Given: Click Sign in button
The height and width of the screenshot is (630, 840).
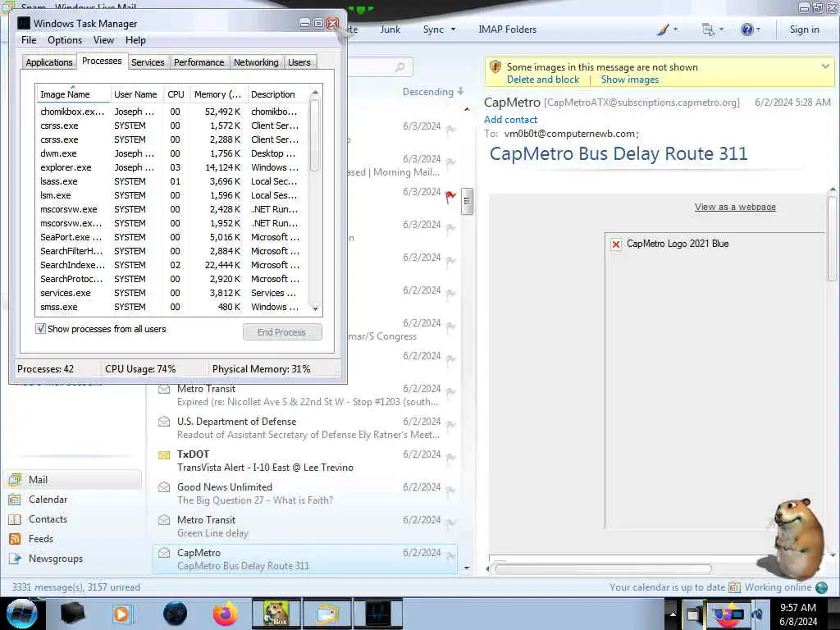Looking at the screenshot, I should (x=804, y=30).
